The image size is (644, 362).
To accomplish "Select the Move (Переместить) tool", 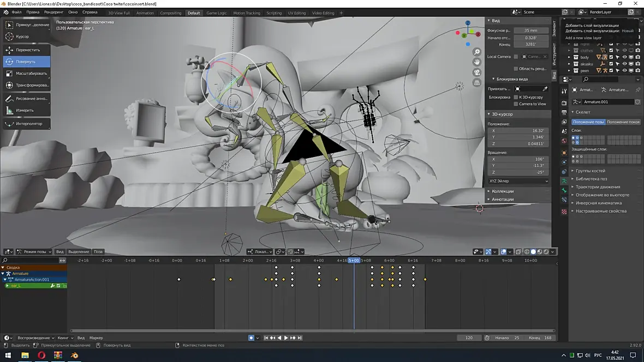I will (x=26, y=50).
